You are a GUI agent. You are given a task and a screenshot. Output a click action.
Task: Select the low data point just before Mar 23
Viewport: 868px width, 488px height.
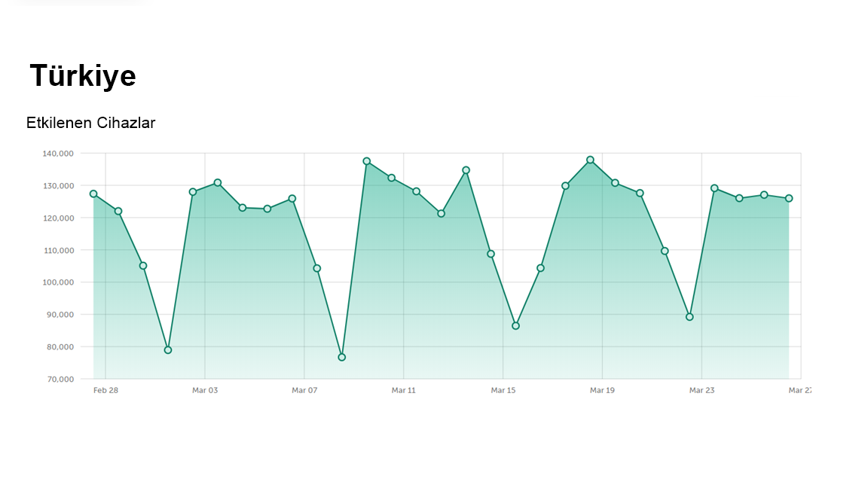tap(689, 317)
